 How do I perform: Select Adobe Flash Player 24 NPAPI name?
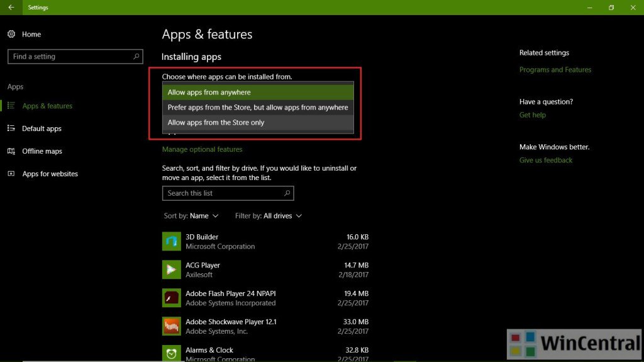point(230,293)
